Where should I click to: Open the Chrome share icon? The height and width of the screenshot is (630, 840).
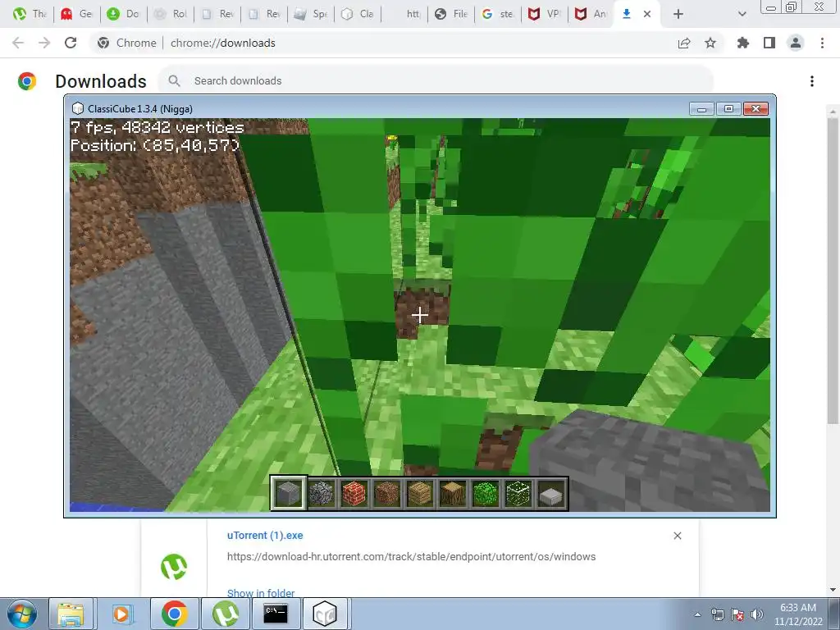684,43
